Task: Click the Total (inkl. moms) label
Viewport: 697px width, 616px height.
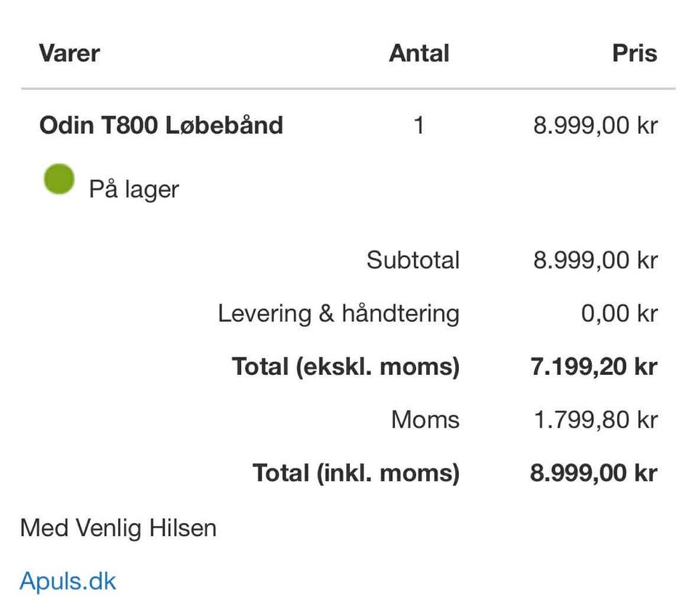Action: tap(356, 474)
